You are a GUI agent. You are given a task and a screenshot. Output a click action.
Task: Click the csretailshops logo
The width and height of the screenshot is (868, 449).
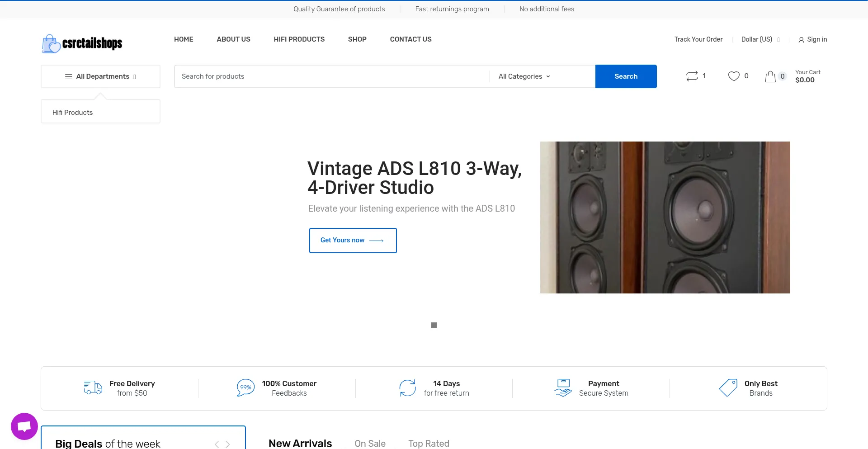[82, 43]
